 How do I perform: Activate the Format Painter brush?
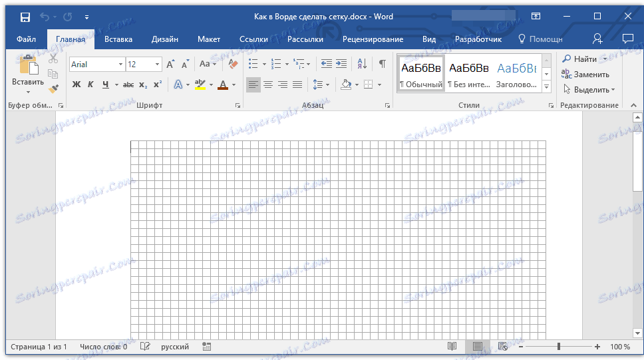coord(53,89)
